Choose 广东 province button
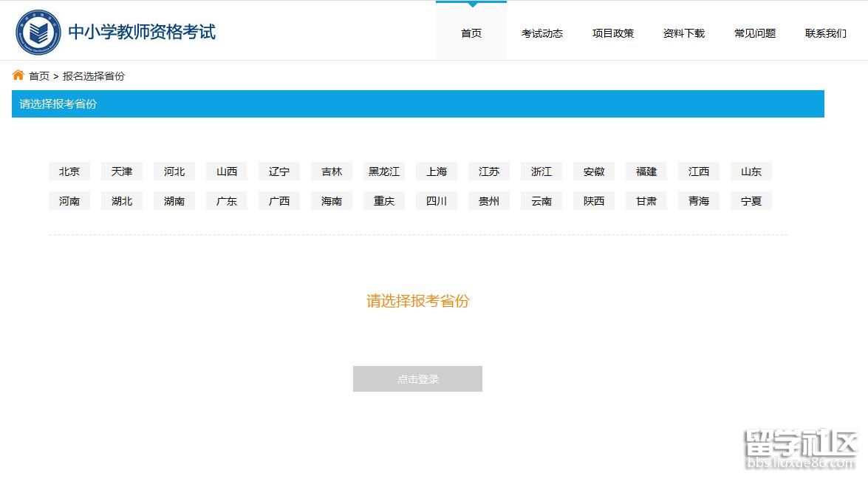 (x=227, y=201)
